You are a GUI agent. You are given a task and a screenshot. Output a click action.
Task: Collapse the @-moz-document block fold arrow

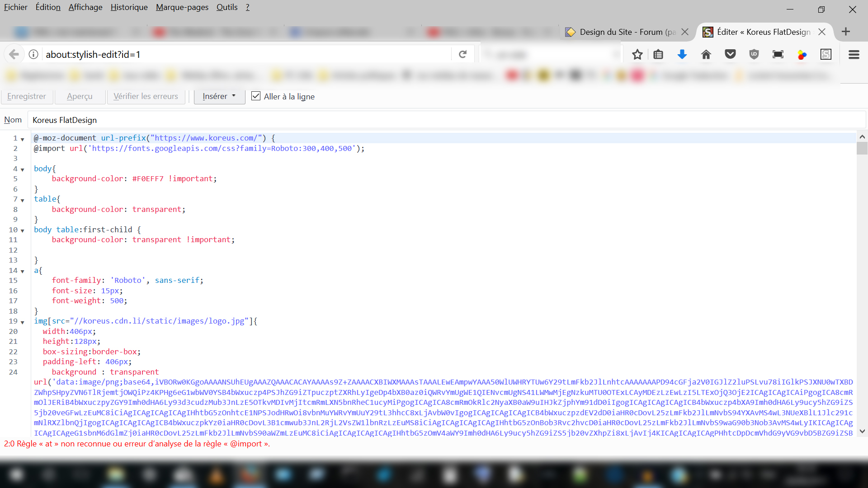pos(22,139)
